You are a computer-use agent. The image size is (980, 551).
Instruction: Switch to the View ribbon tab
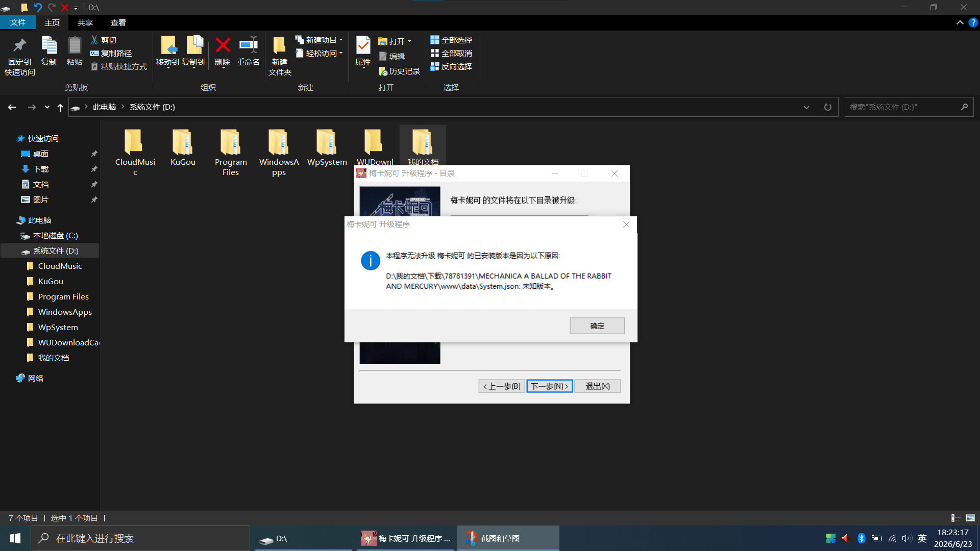pos(118,22)
